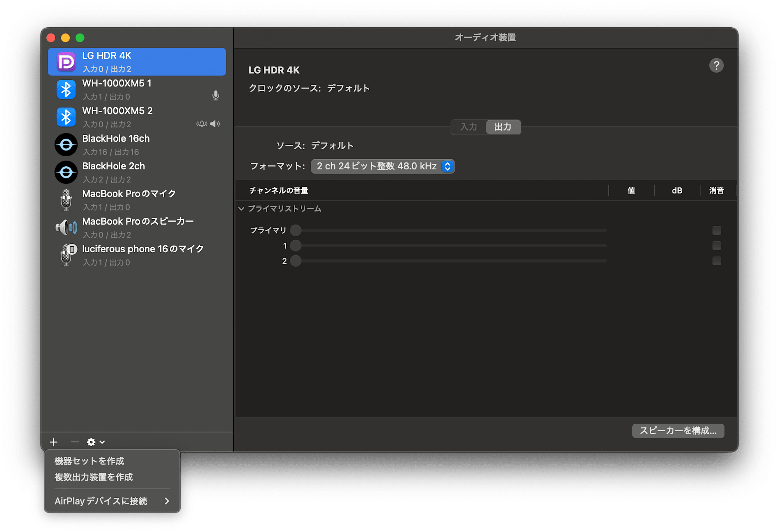Click the スピーカーを構成 button
Viewport: 779px width, 532px height.
[x=678, y=431]
